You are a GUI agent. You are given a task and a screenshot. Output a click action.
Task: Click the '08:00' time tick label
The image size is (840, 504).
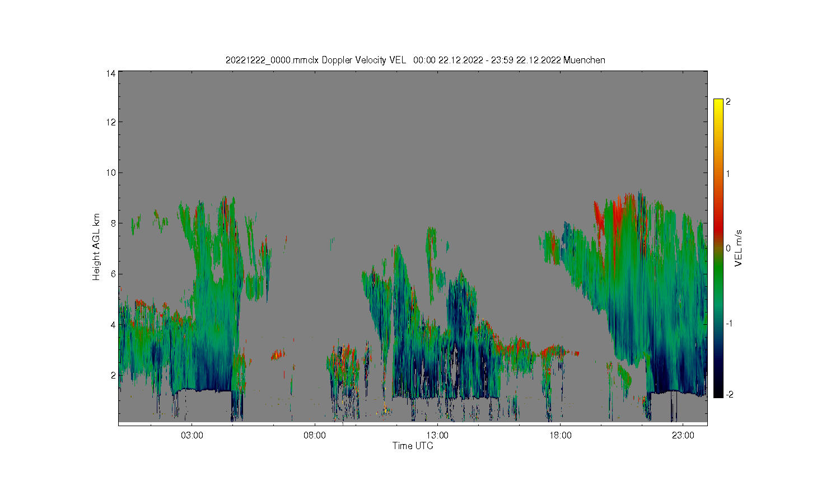(315, 435)
